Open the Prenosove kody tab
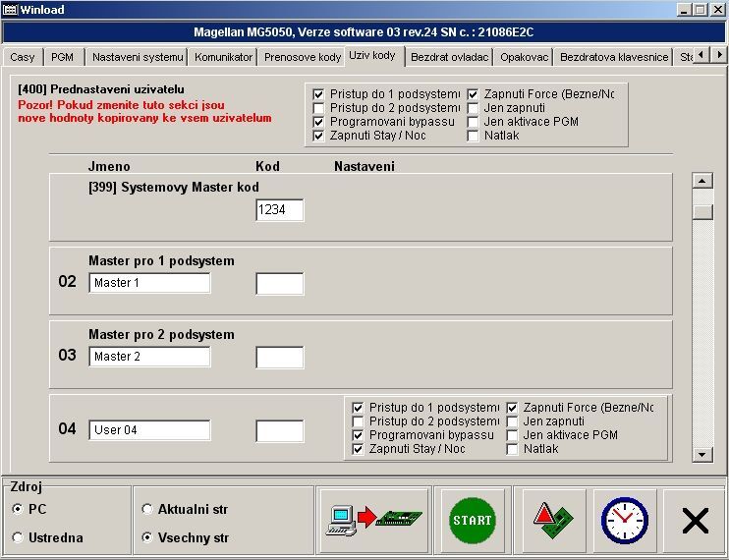Screen dimensions: 729x560 302,57
